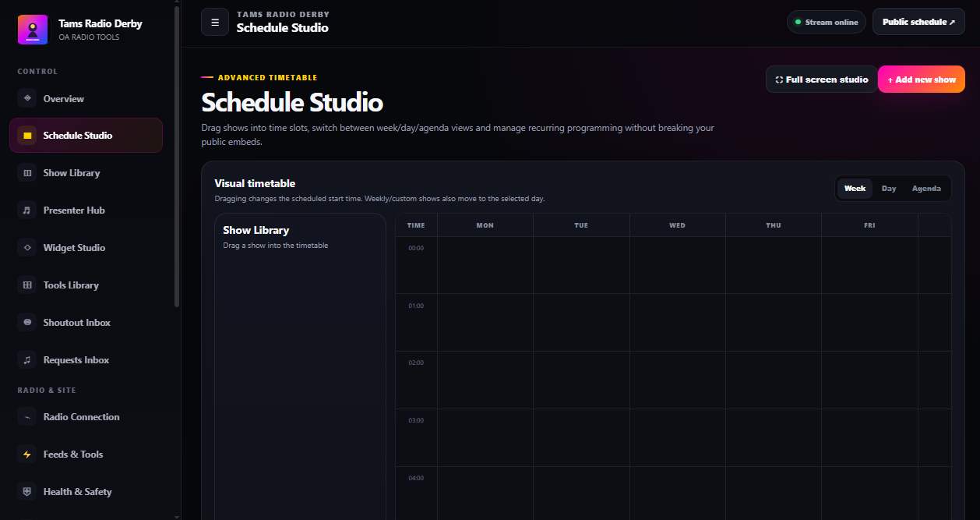Screen dimensions: 980x520
Task: Click the 04:00 time label
Action: (x=416, y=478)
